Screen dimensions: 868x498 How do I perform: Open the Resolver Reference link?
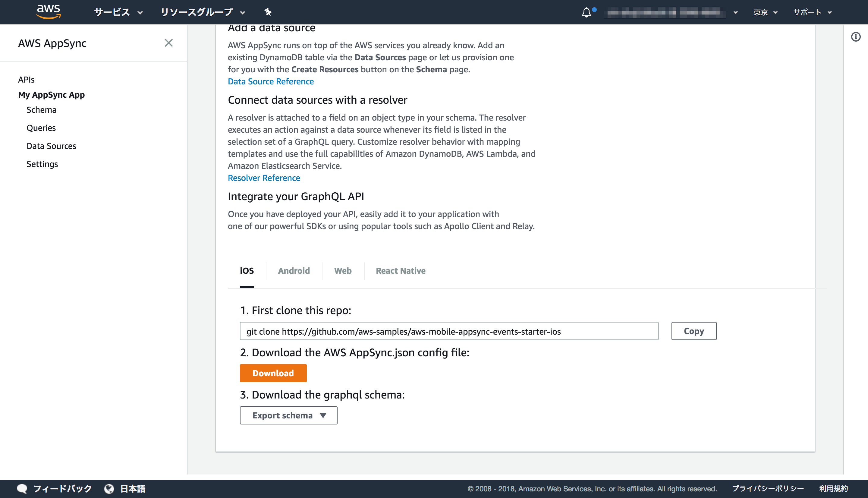point(264,178)
